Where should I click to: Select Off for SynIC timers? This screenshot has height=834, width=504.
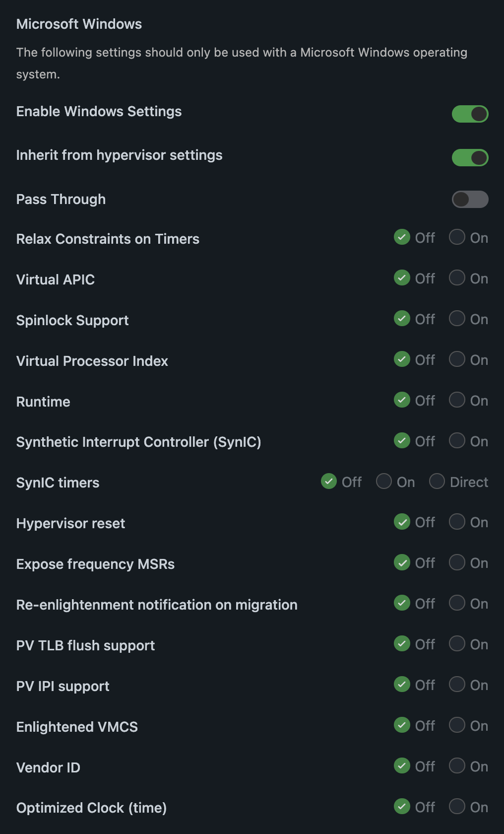pos(329,482)
